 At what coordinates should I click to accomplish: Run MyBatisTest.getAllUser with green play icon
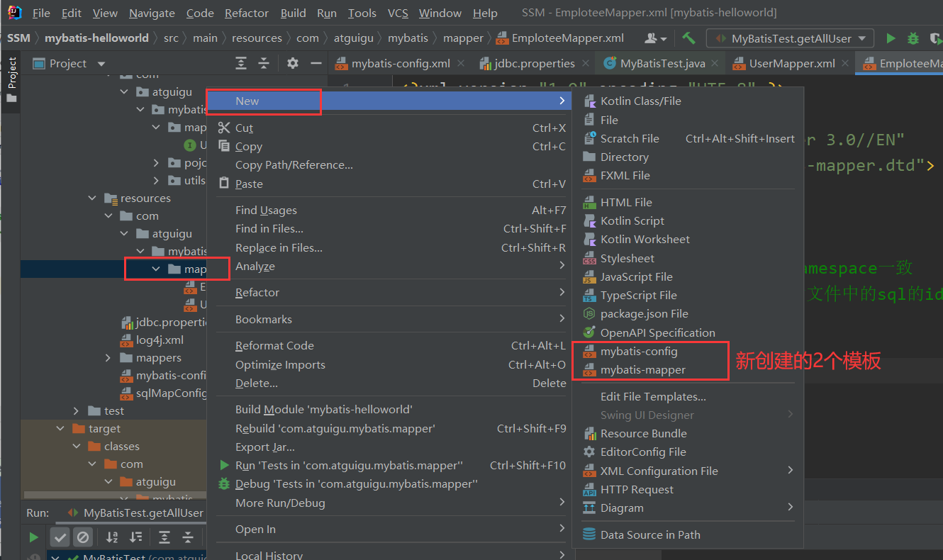coord(891,38)
